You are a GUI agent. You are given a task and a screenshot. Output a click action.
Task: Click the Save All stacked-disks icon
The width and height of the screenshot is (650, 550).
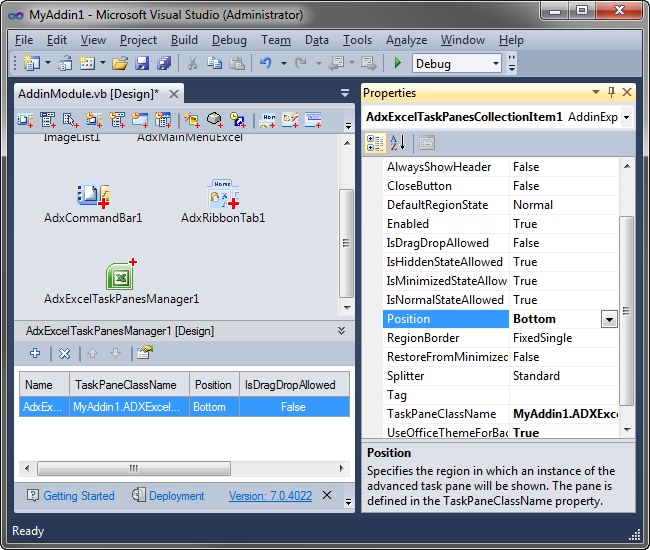(x=164, y=63)
